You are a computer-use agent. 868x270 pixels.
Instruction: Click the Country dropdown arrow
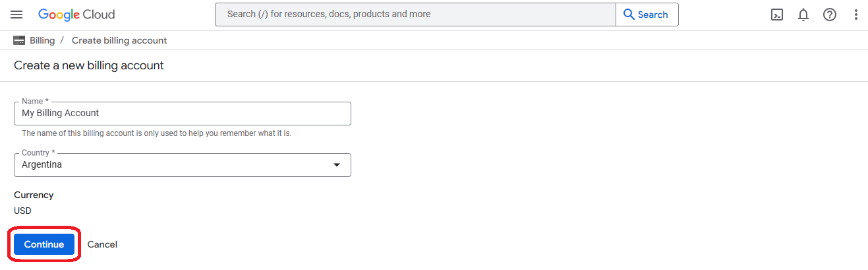click(337, 165)
